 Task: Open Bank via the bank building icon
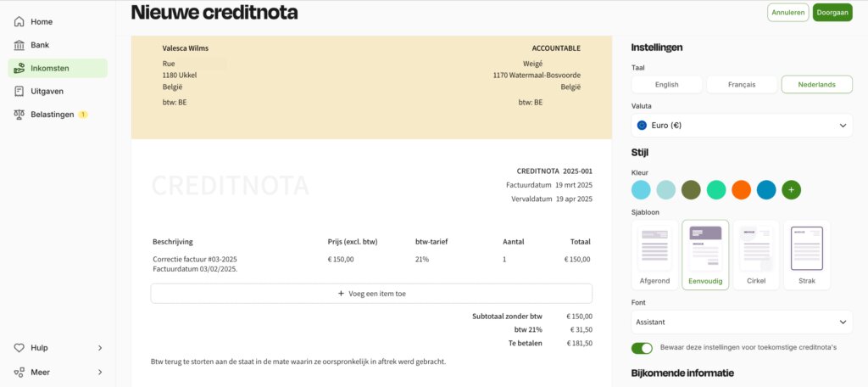pyautogui.click(x=19, y=45)
